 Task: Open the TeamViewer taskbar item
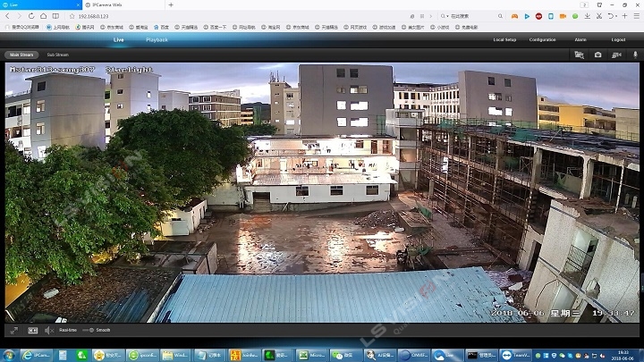click(x=516, y=355)
